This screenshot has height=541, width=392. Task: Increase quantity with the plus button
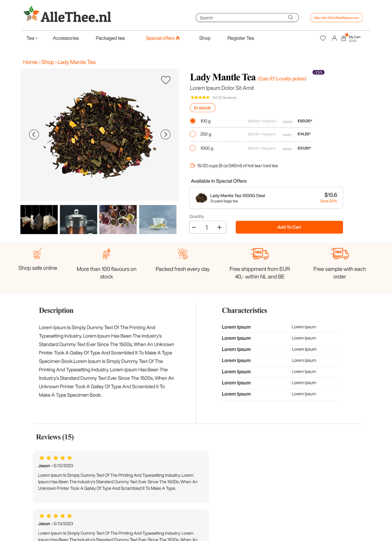point(220,227)
